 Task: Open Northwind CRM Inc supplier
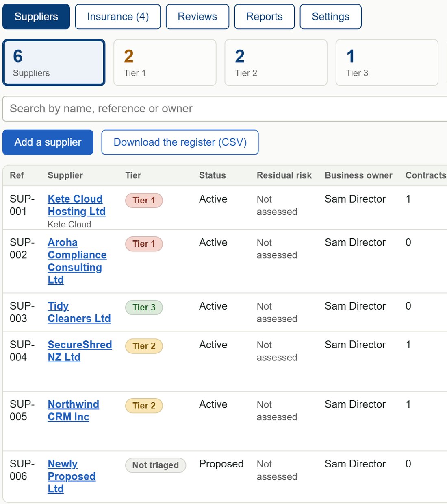pyautogui.click(x=73, y=410)
